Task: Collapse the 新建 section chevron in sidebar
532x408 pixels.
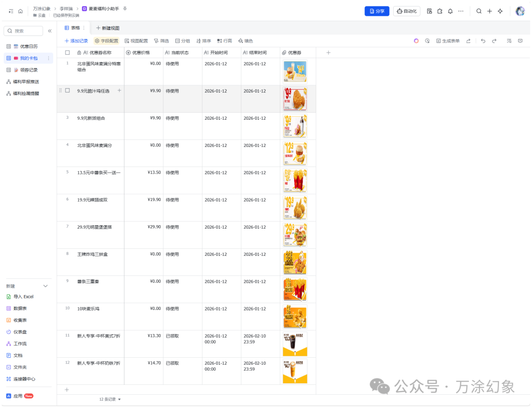Action: (x=45, y=285)
